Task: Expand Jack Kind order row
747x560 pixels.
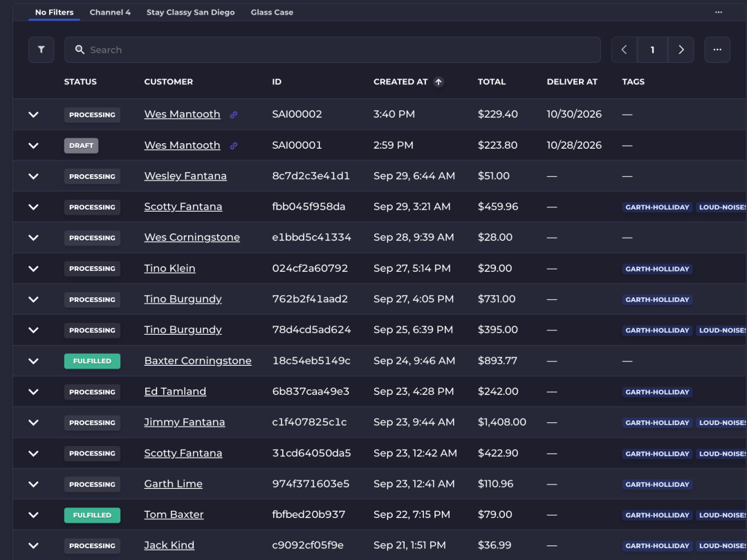Action: [33, 545]
